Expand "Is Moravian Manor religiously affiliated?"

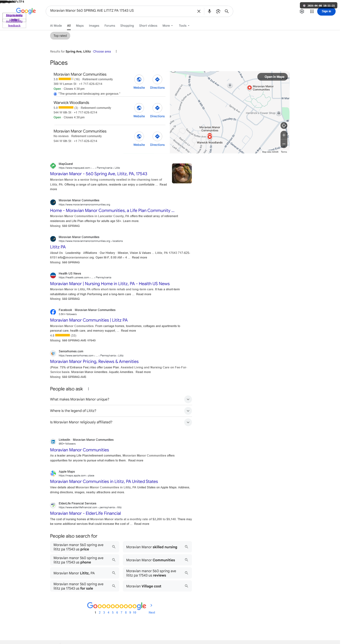121,422
